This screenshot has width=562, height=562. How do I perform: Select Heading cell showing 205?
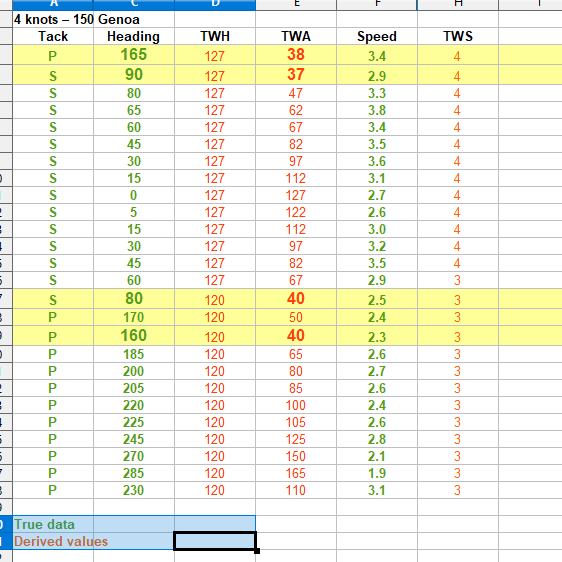pyautogui.click(x=134, y=388)
